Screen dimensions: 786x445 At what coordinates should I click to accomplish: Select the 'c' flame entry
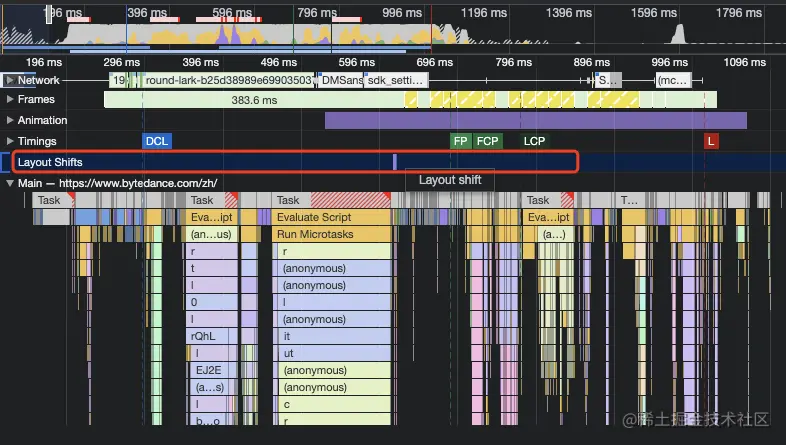334,404
